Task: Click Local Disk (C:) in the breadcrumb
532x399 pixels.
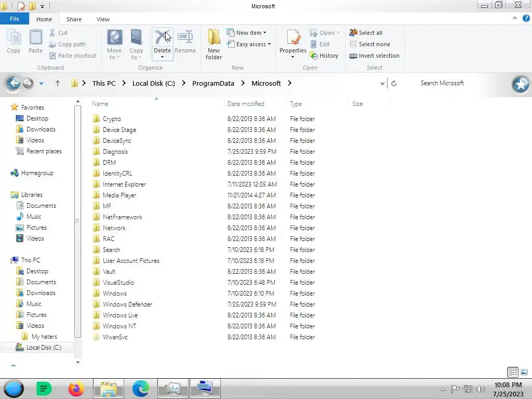Action: click(154, 83)
